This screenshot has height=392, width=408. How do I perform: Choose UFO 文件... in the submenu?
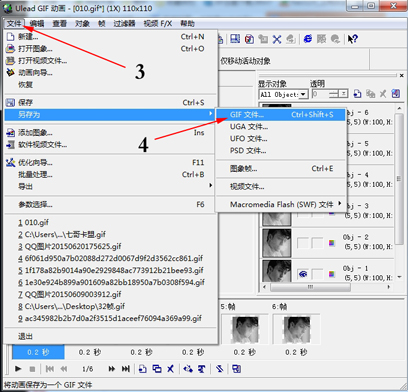point(281,139)
